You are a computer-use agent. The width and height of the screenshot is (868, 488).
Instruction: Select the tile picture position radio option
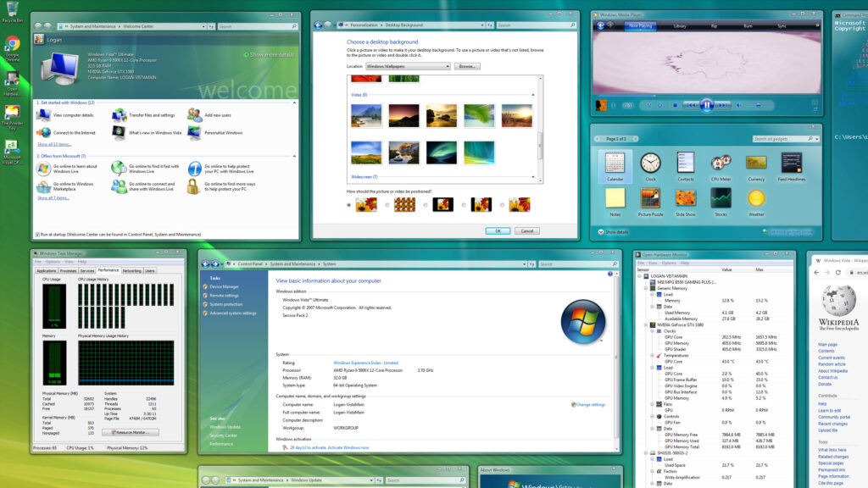387,205
